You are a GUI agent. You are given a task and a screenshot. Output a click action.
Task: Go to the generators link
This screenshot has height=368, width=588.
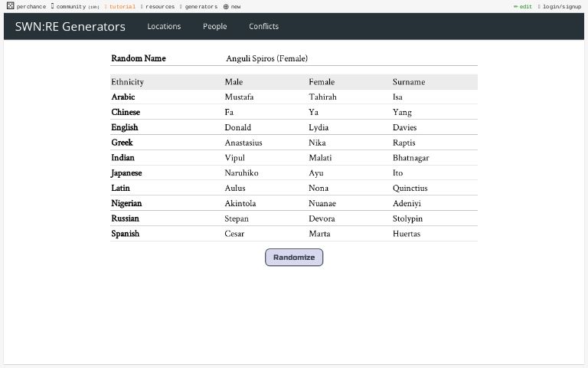click(x=201, y=6)
